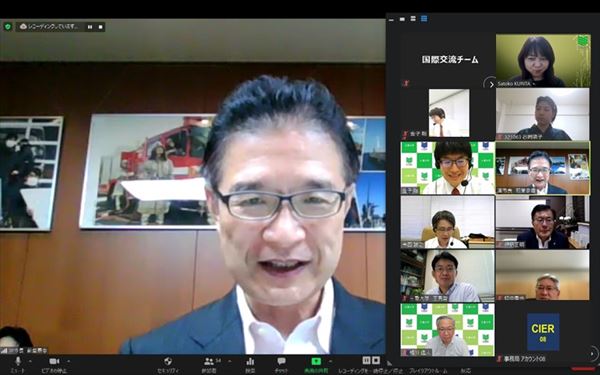The width and height of the screenshot is (600, 375).
Task: Select tile of white-shirt man with beige office chair
Action: coord(448,222)
